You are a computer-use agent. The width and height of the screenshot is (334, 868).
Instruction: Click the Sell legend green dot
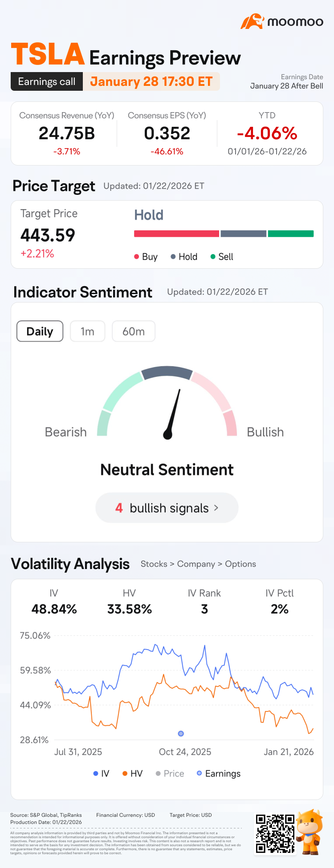tap(213, 257)
